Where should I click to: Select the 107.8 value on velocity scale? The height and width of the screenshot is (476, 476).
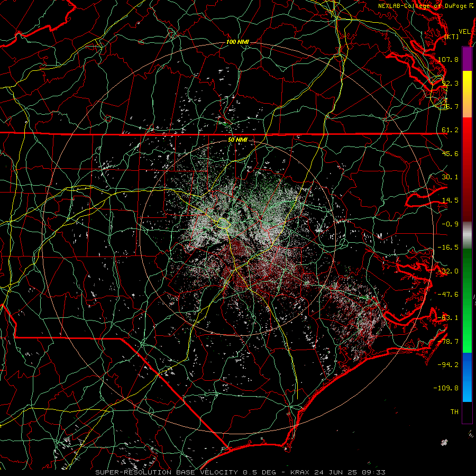[x=448, y=59]
